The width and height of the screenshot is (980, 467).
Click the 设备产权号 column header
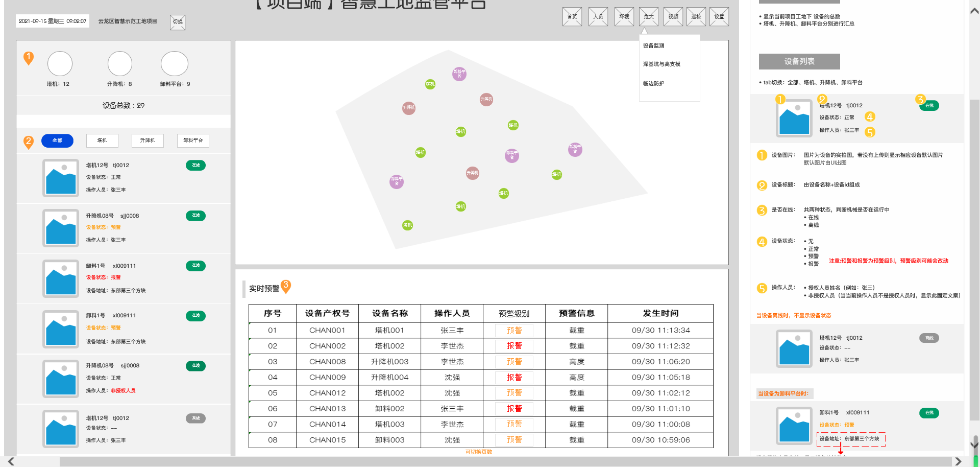pos(327,313)
